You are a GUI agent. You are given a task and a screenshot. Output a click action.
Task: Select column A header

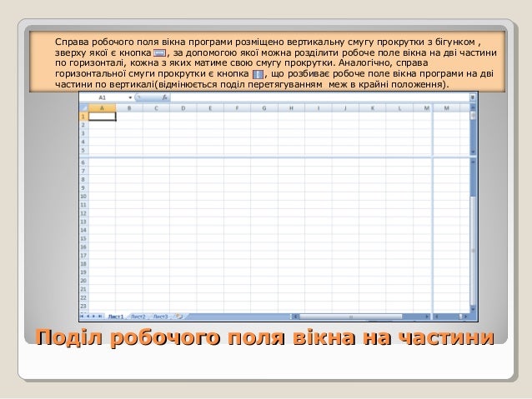coord(102,108)
